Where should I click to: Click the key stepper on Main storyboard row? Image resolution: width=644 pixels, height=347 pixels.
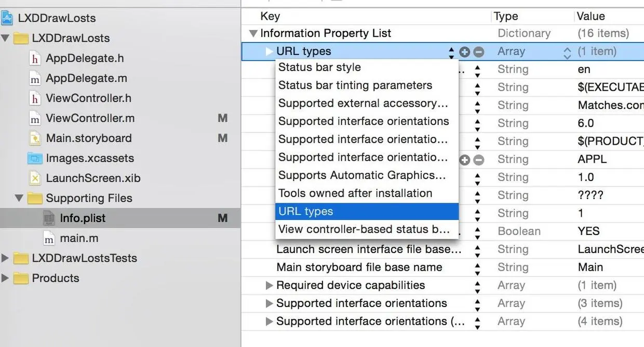click(x=477, y=268)
